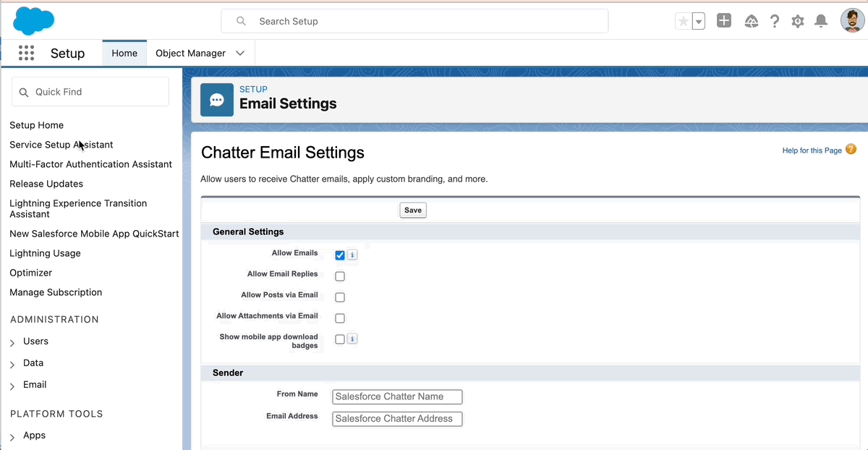Click the ADMINISTRATION heading in sidebar
Screen dimensions: 868x450
54,319
